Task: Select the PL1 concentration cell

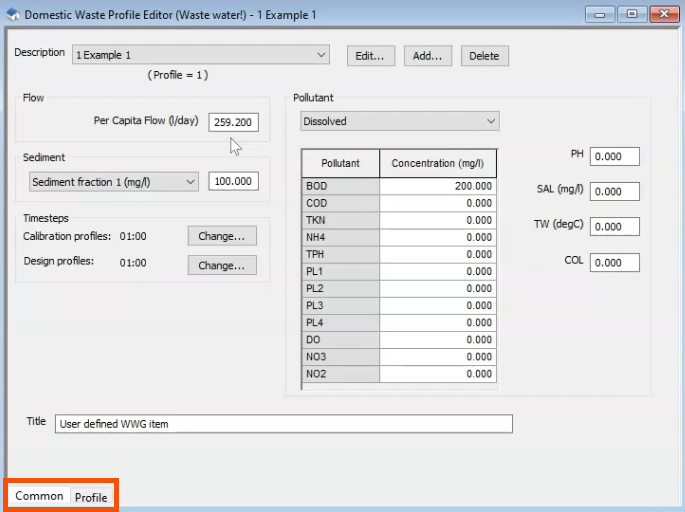Action: [x=438, y=271]
